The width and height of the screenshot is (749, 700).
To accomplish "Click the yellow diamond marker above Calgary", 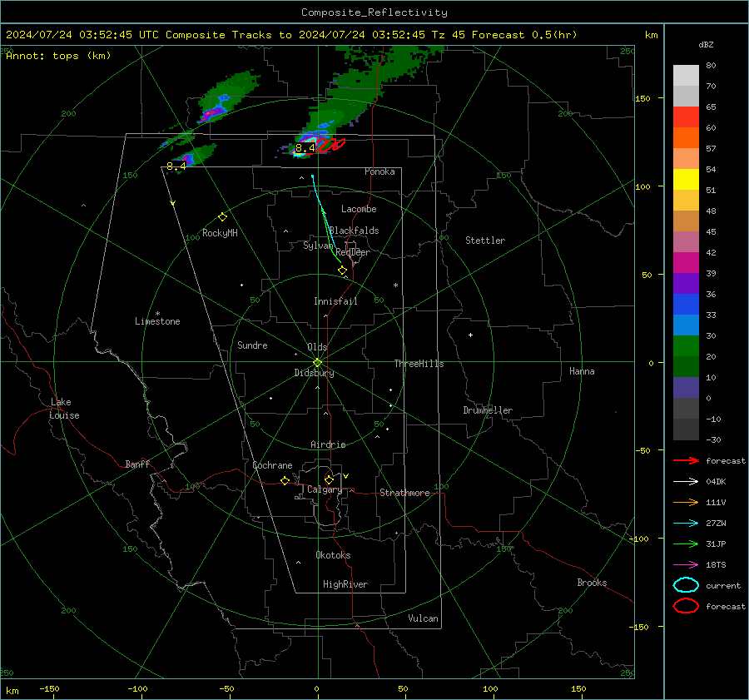I will coord(329,479).
